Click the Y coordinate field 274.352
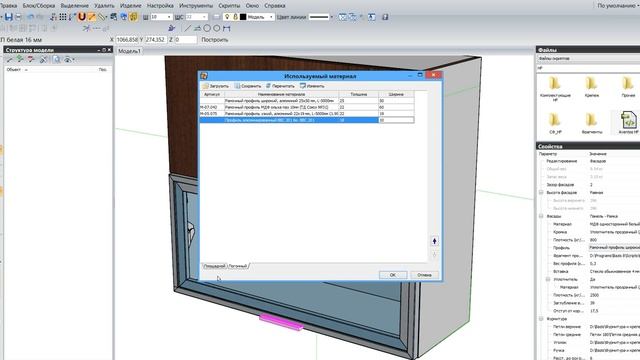This screenshot has width=640, height=360. (156, 40)
